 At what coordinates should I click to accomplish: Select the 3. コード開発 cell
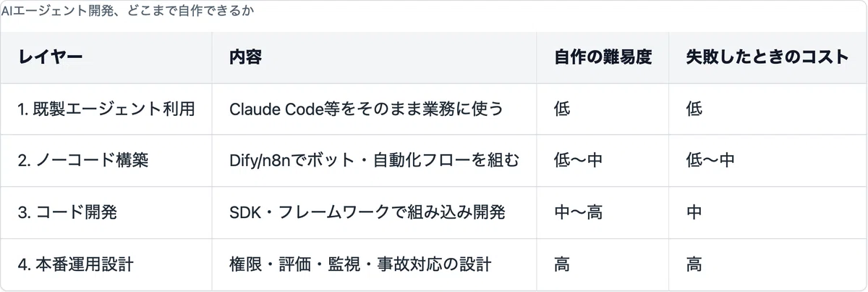tap(106, 213)
